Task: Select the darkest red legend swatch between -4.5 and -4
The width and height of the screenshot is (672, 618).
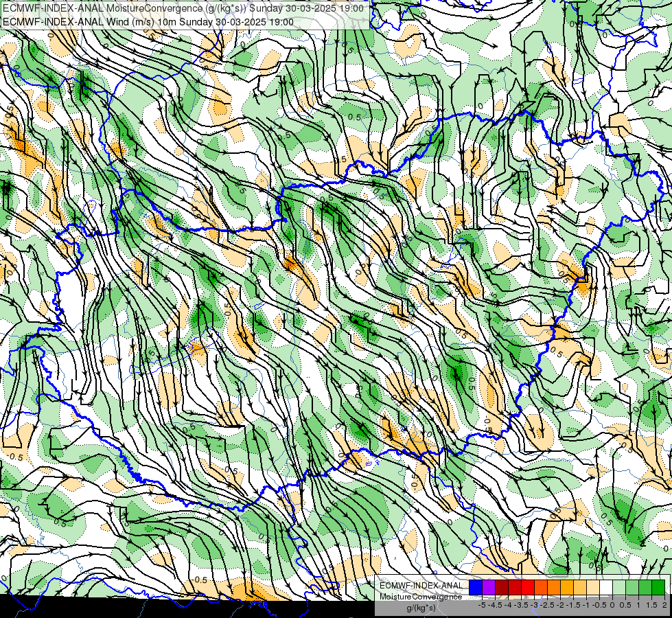Action: point(502,588)
